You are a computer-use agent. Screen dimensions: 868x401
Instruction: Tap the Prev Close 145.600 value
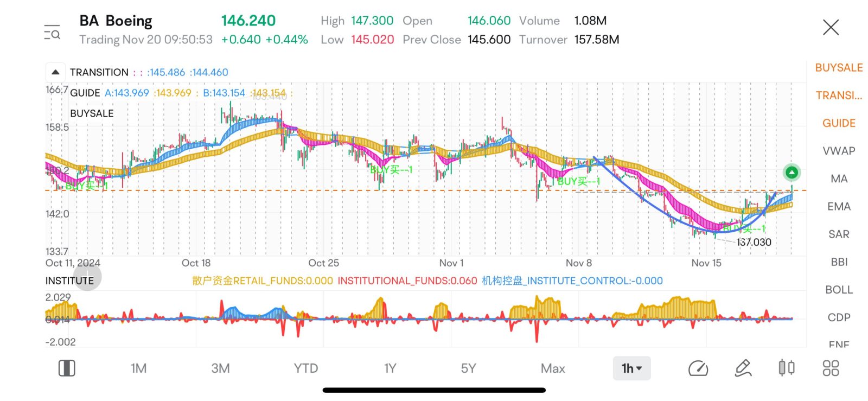pos(489,40)
